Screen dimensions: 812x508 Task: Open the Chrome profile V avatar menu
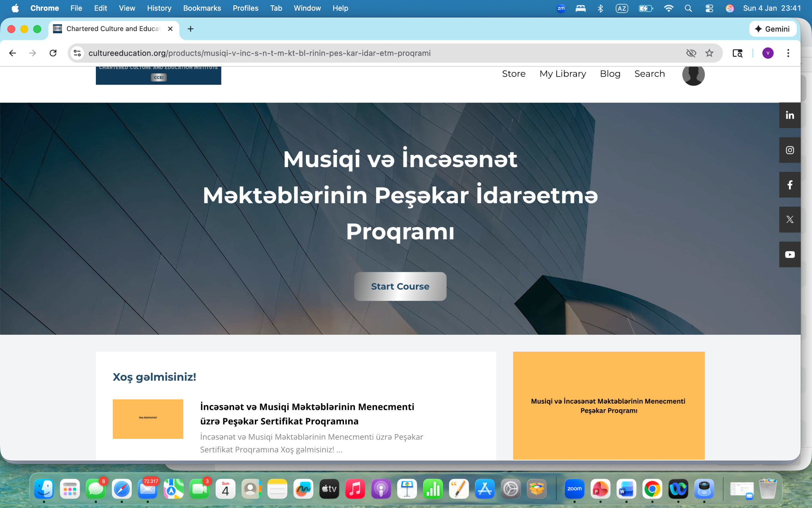click(x=768, y=53)
